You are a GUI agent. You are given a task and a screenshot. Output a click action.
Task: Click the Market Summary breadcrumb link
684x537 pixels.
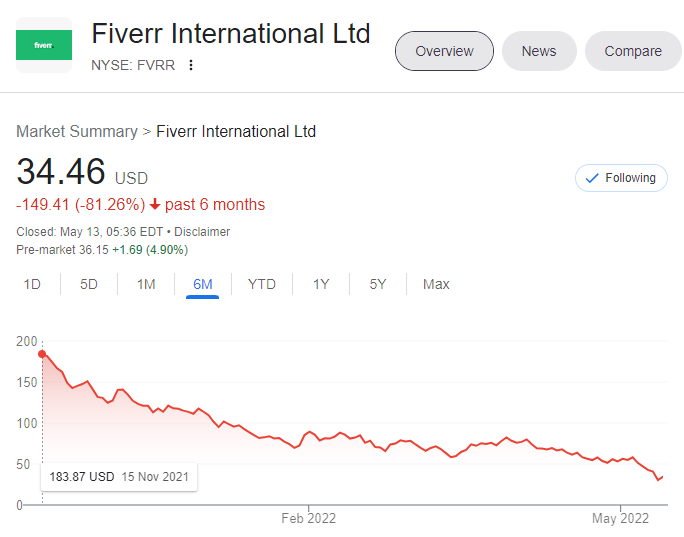[x=77, y=131]
